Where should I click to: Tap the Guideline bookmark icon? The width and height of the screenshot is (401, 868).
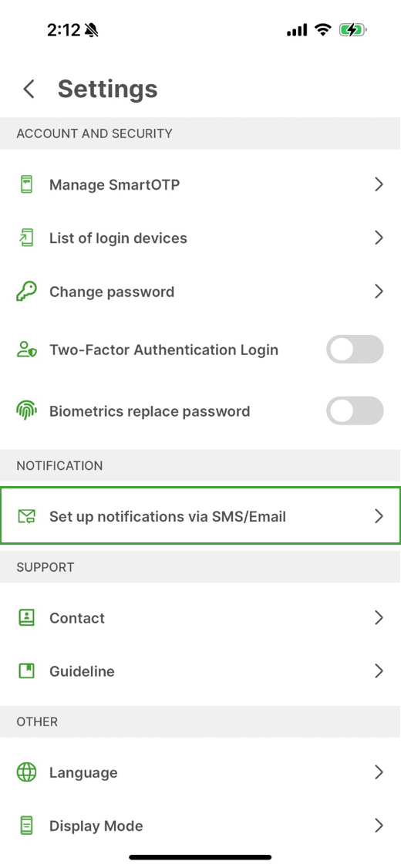click(26, 671)
